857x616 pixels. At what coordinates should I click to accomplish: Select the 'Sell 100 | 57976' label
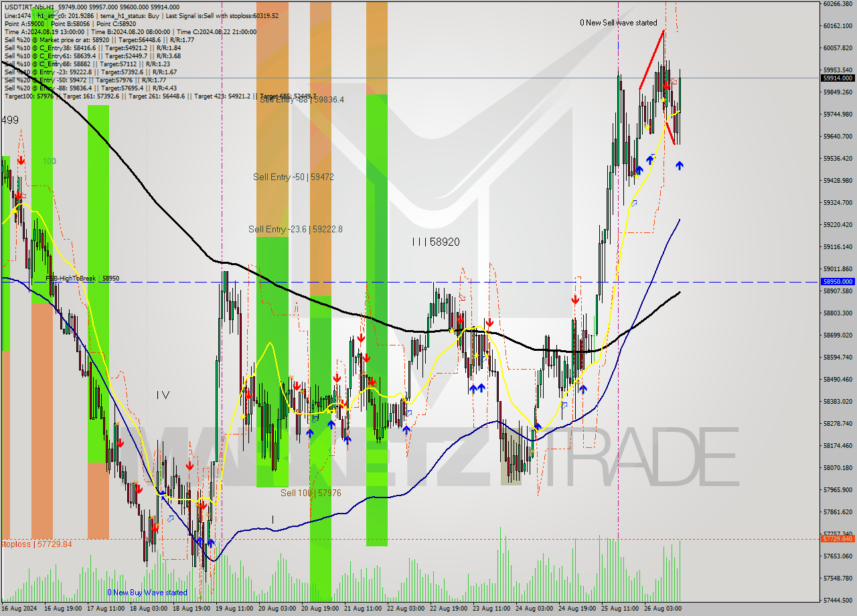pos(311,493)
